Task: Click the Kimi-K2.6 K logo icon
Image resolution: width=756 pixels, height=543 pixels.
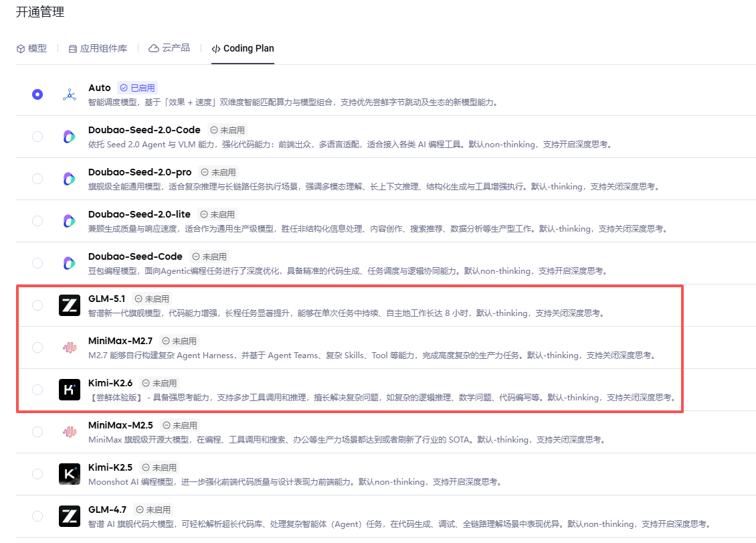Action: click(x=70, y=390)
